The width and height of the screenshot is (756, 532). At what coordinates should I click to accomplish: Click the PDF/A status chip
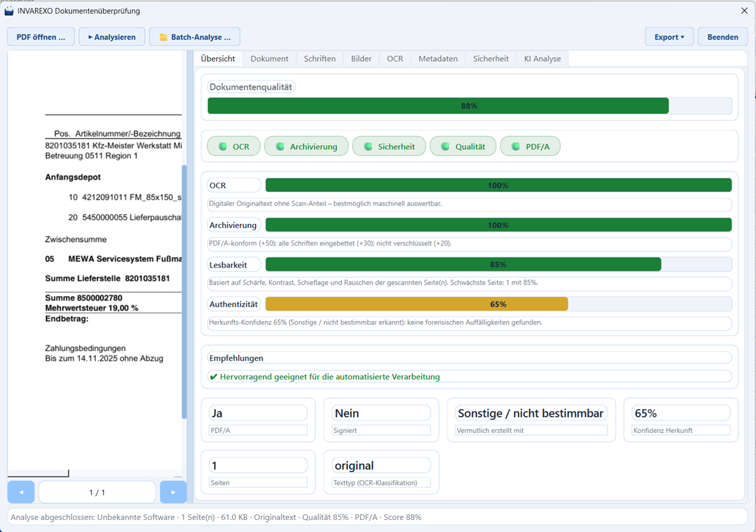(530, 147)
